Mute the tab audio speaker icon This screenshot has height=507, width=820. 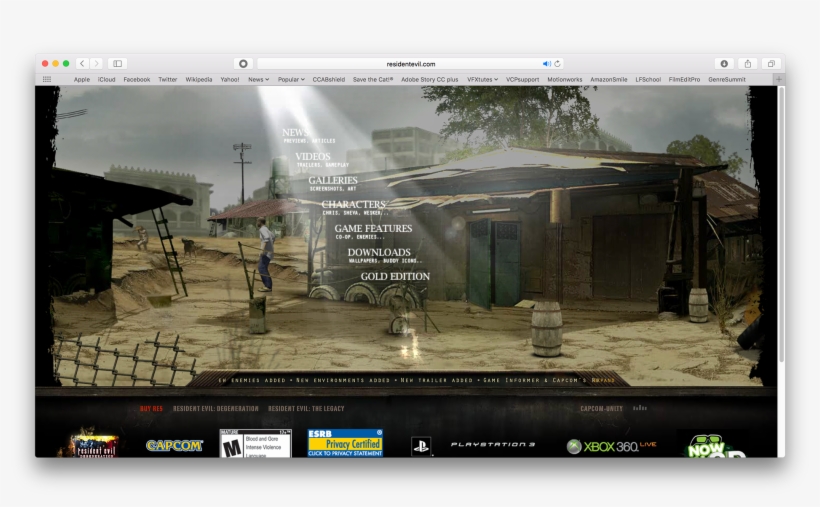(547, 63)
